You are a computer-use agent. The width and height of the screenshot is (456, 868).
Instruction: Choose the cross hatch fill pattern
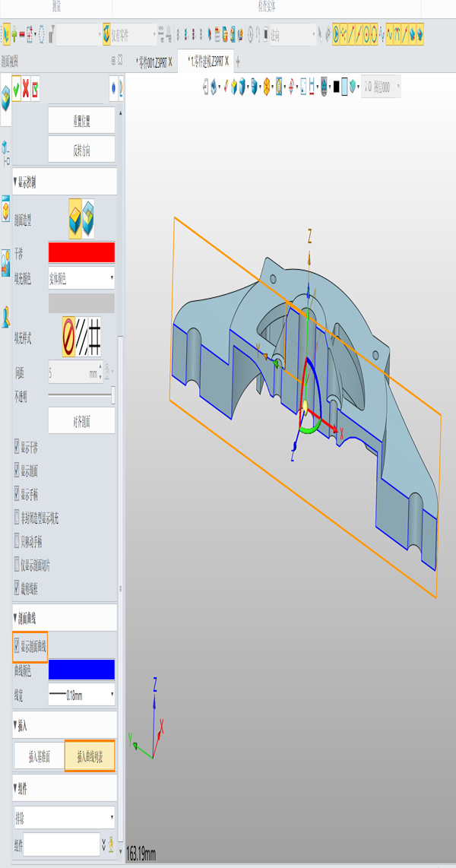95,337
